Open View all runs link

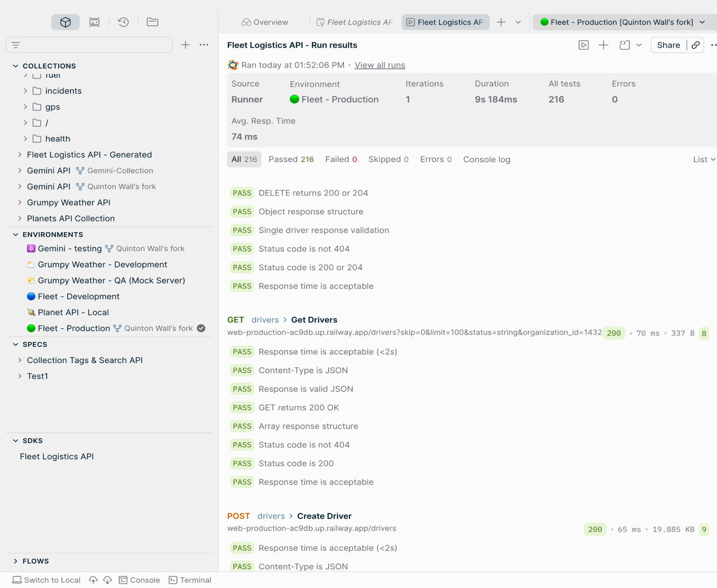coord(380,65)
